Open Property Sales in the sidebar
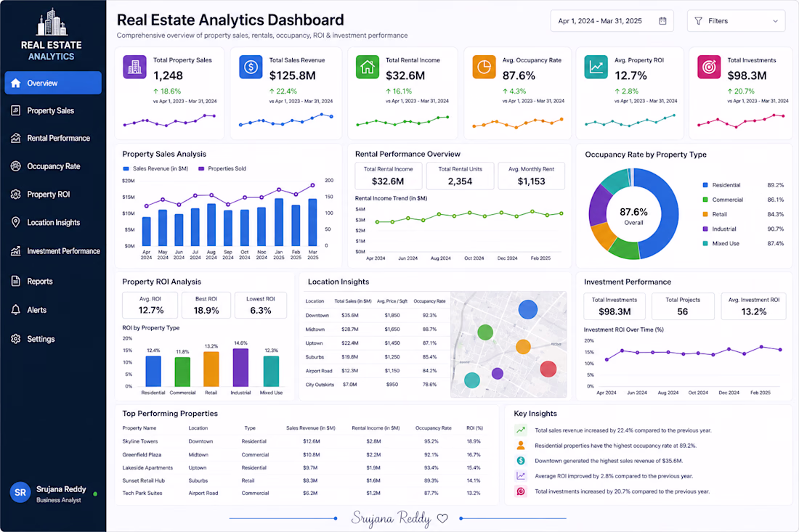Image resolution: width=799 pixels, height=532 pixels. [50, 110]
